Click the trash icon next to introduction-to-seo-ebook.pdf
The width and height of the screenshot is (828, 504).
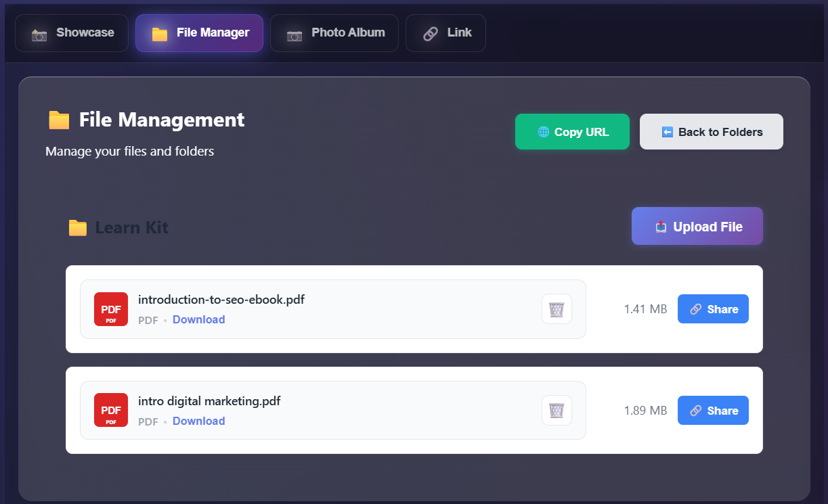556,308
